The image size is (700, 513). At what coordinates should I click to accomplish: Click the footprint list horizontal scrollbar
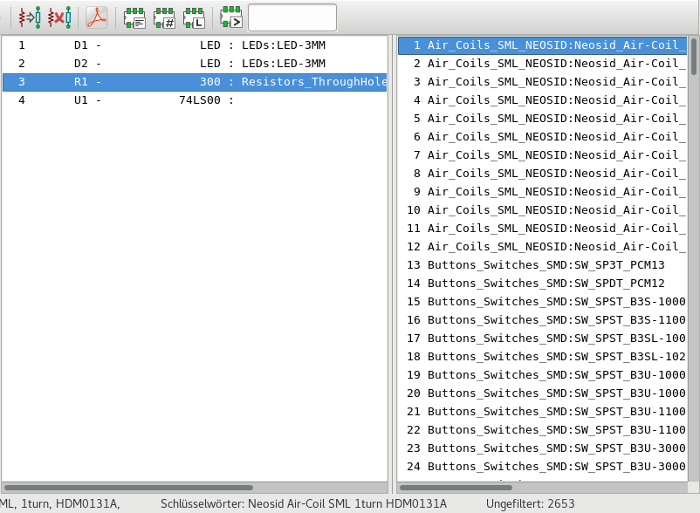coord(480,488)
